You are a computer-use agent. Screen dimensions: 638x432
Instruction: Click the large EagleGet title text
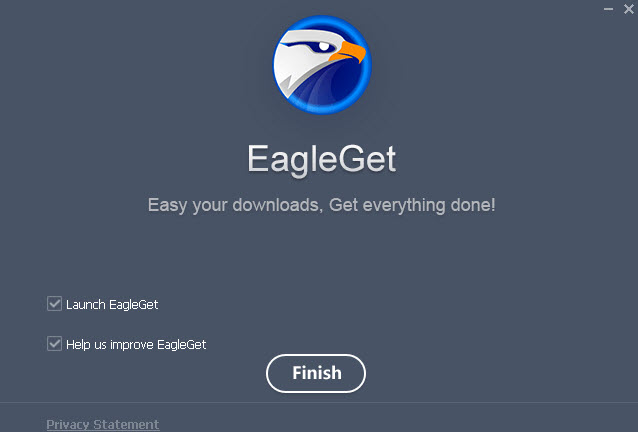pyautogui.click(x=321, y=159)
